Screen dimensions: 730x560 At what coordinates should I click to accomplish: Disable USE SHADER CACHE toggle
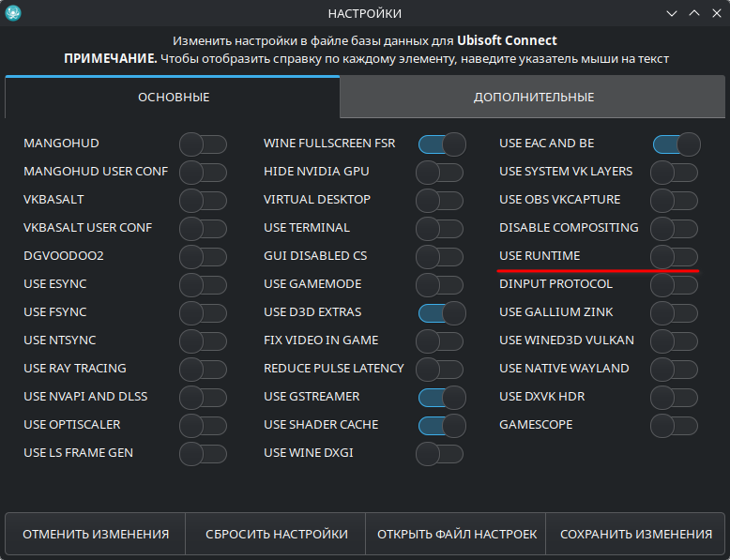(x=442, y=425)
